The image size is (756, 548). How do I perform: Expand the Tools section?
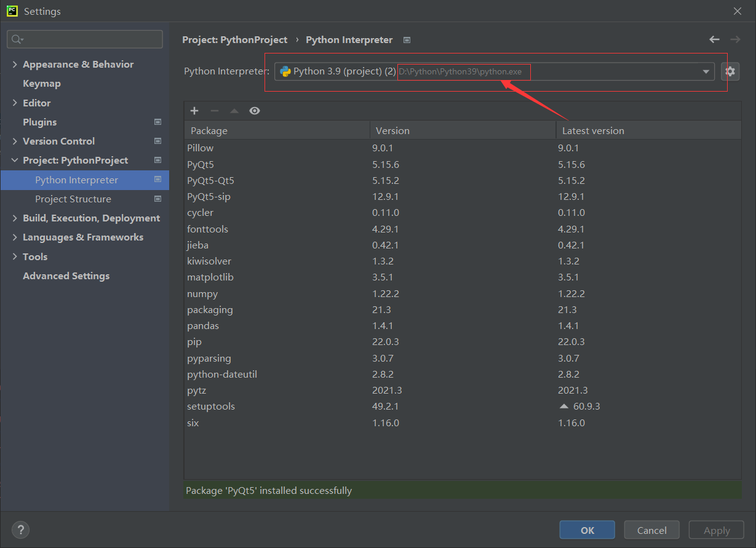tap(15, 256)
